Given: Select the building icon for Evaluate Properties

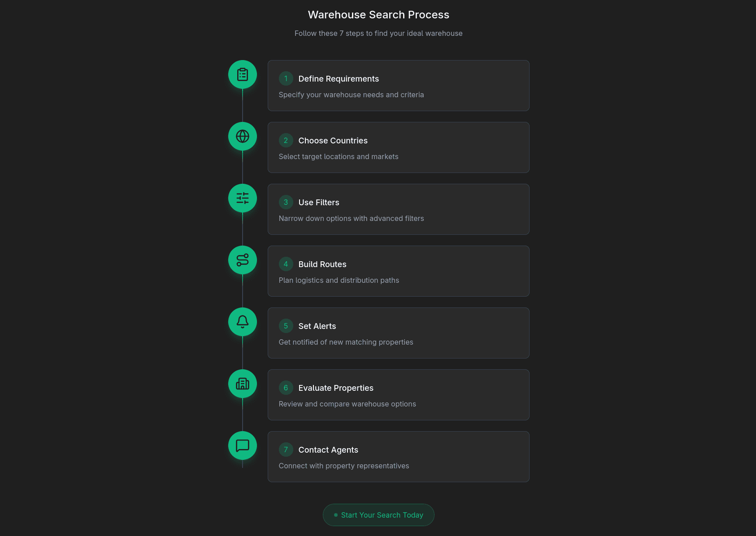Looking at the screenshot, I should tap(243, 384).
